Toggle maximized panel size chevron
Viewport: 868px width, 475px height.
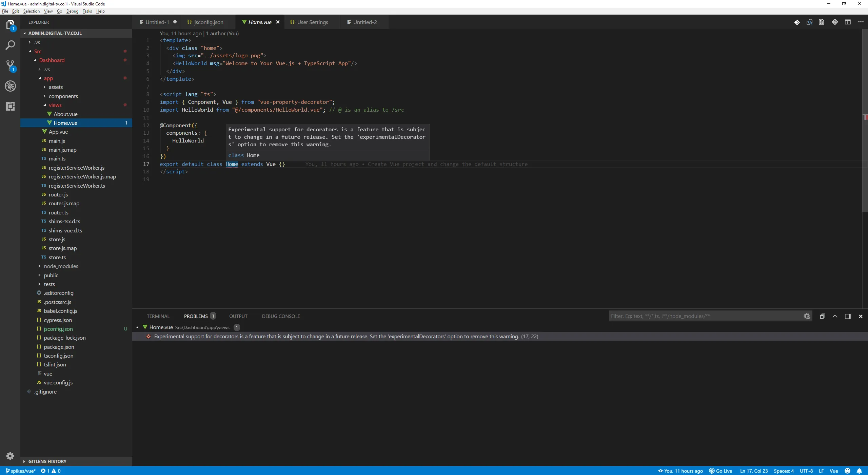click(835, 316)
